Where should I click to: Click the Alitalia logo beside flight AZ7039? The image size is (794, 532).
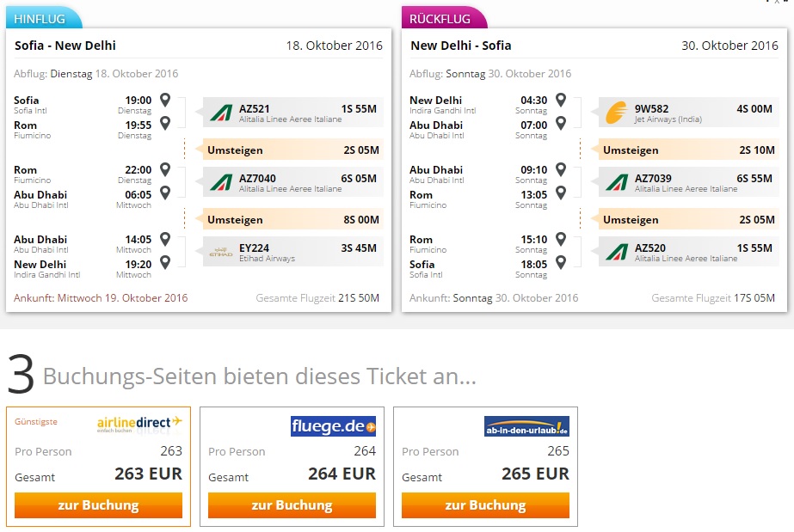click(617, 182)
